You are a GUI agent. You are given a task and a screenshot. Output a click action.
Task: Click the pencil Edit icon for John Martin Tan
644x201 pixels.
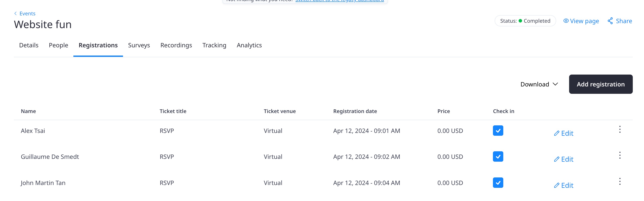point(557,185)
